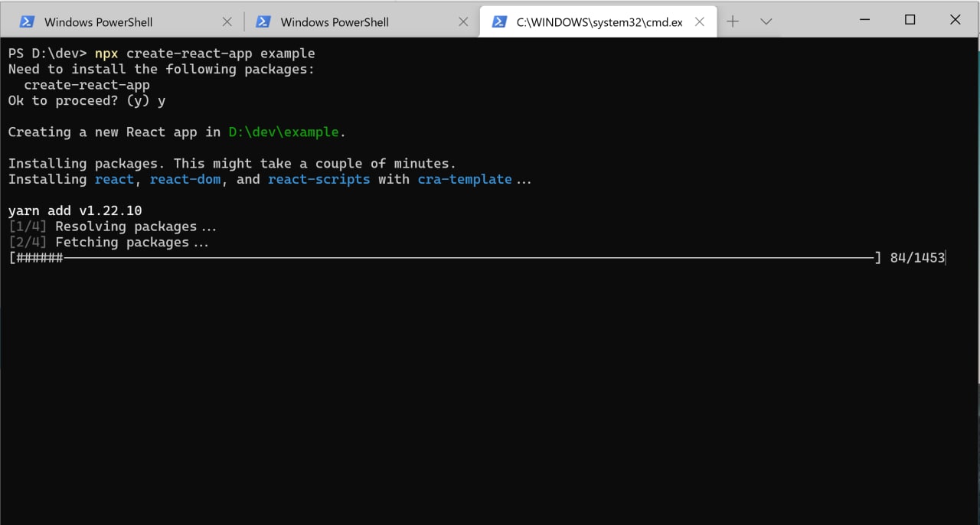The height and width of the screenshot is (525, 980).
Task: Click the terminal icon on cmd.exe tab
Action: coord(499,21)
